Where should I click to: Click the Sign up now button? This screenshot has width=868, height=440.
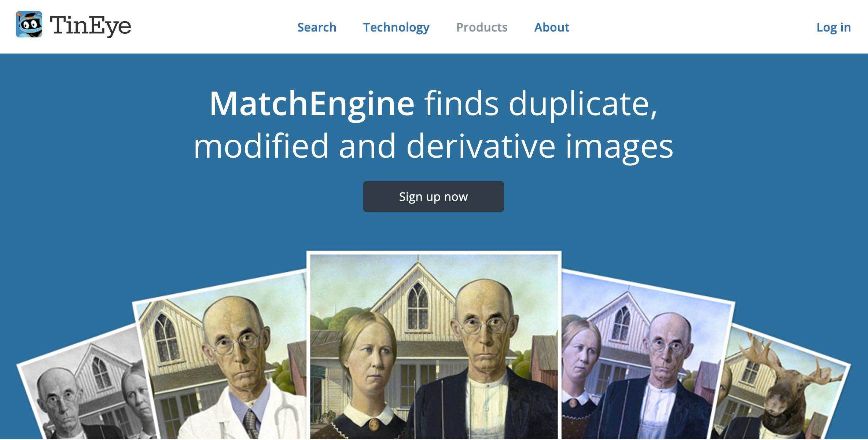433,197
